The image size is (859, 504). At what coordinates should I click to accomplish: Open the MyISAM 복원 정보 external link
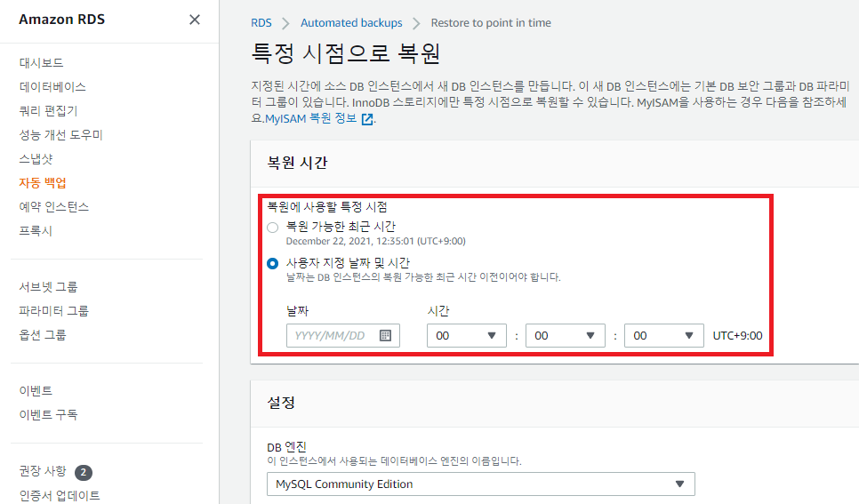pos(319,118)
